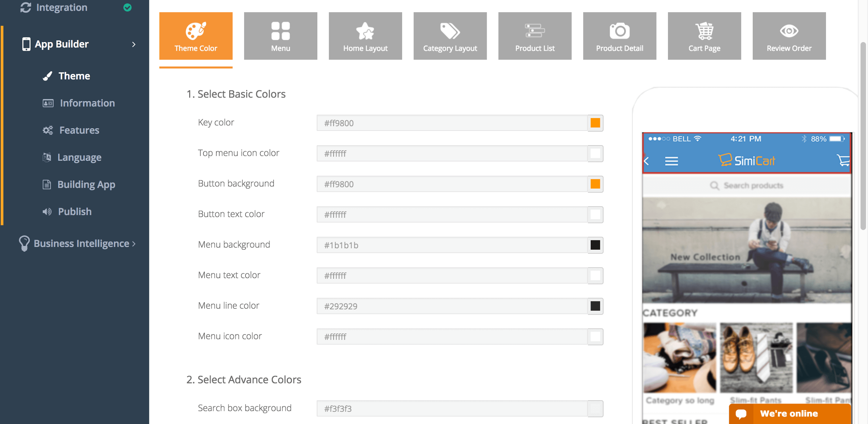Image resolution: width=868 pixels, height=424 pixels.
Task: Open the Key color orange swatch
Action: [x=595, y=123]
